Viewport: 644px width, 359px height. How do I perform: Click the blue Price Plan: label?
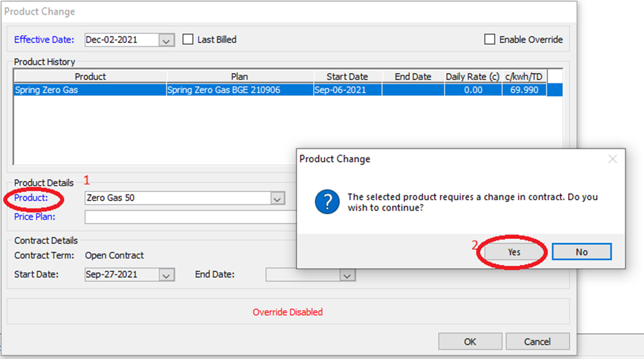tap(34, 217)
